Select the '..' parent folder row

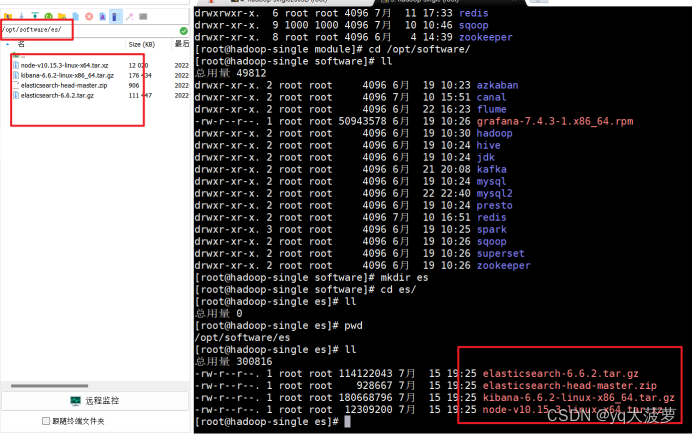click(x=19, y=56)
